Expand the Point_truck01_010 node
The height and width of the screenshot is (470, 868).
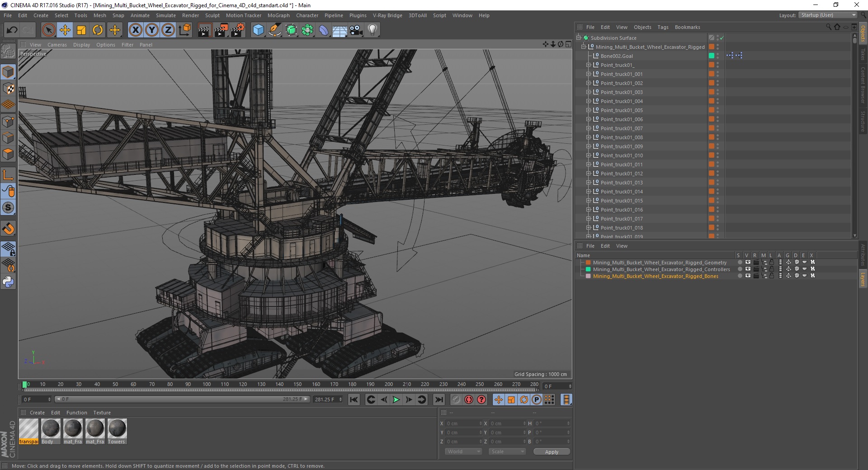(x=589, y=155)
